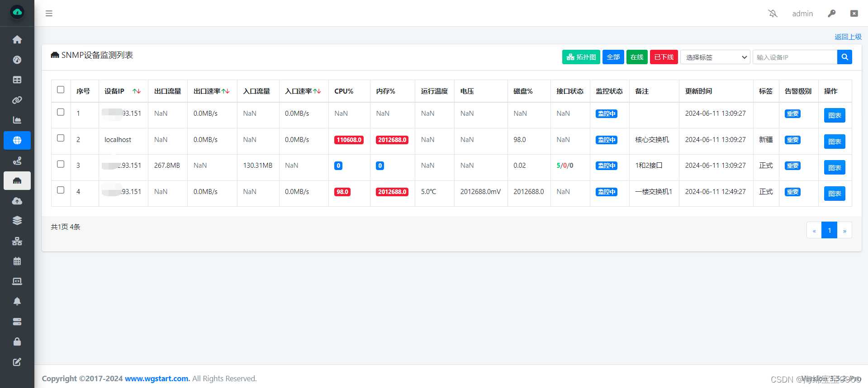Click the 拓扑图 topology button

(x=581, y=57)
